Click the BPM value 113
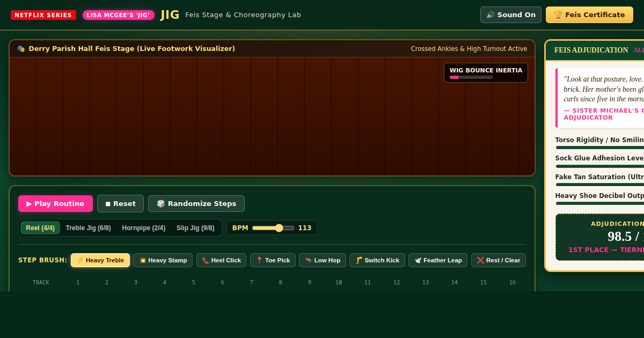Image resolution: width=644 pixels, height=338 pixels. [x=305, y=228]
